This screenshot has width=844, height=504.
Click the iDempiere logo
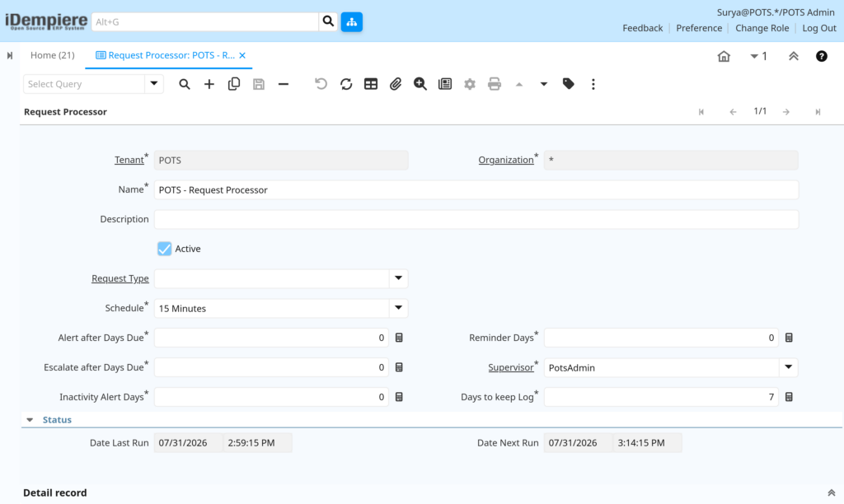pyautogui.click(x=46, y=21)
